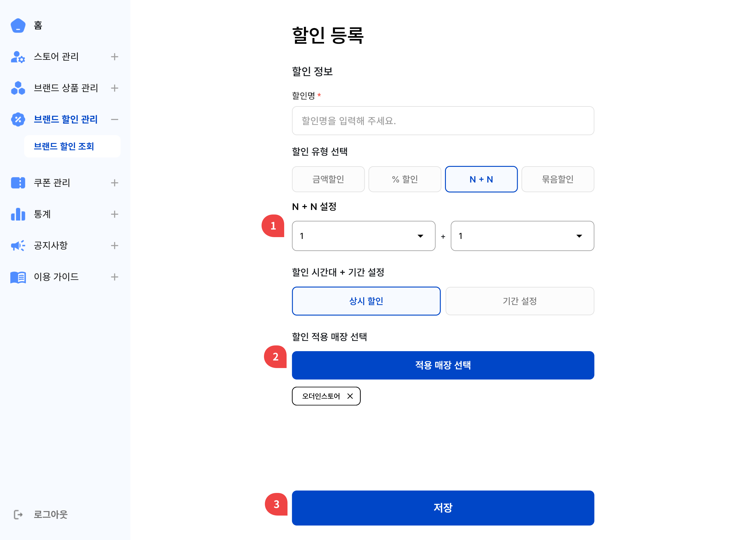The height and width of the screenshot is (540, 756).
Task: Open 브랜드 할인 조회 submenu
Action: [x=72, y=146]
